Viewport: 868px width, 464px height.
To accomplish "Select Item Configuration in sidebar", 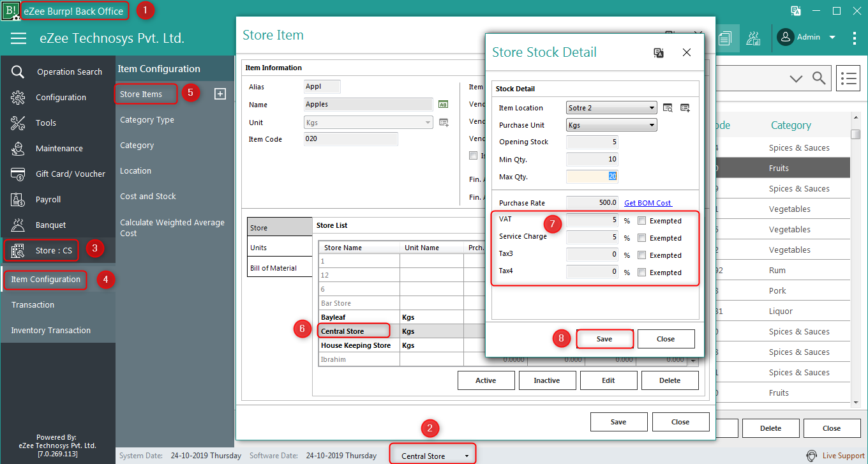I will click(46, 279).
